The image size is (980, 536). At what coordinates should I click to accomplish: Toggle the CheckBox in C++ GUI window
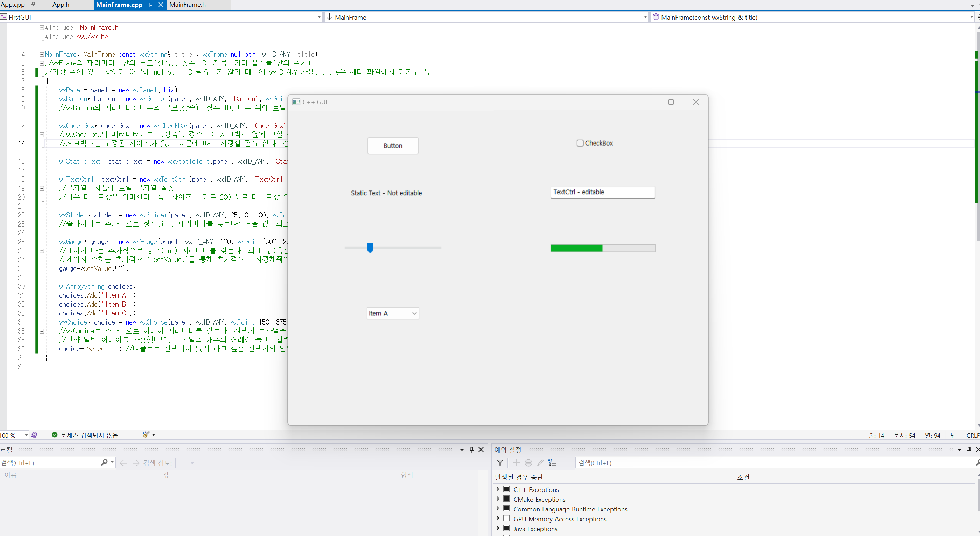[x=580, y=143]
